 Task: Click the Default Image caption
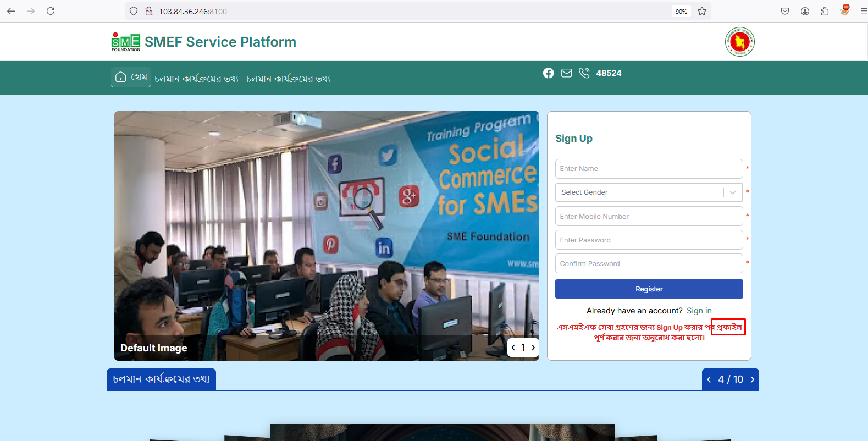coord(154,348)
